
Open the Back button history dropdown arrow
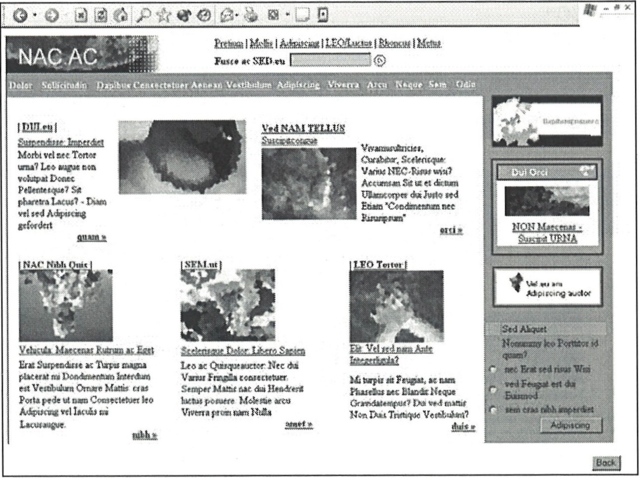coord(35,16)
